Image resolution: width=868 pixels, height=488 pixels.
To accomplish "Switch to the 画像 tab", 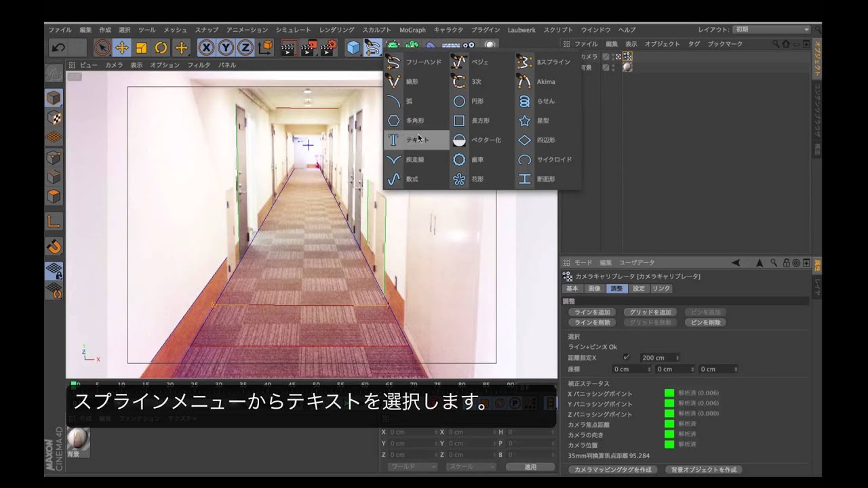I will click(x=594, y=289).
